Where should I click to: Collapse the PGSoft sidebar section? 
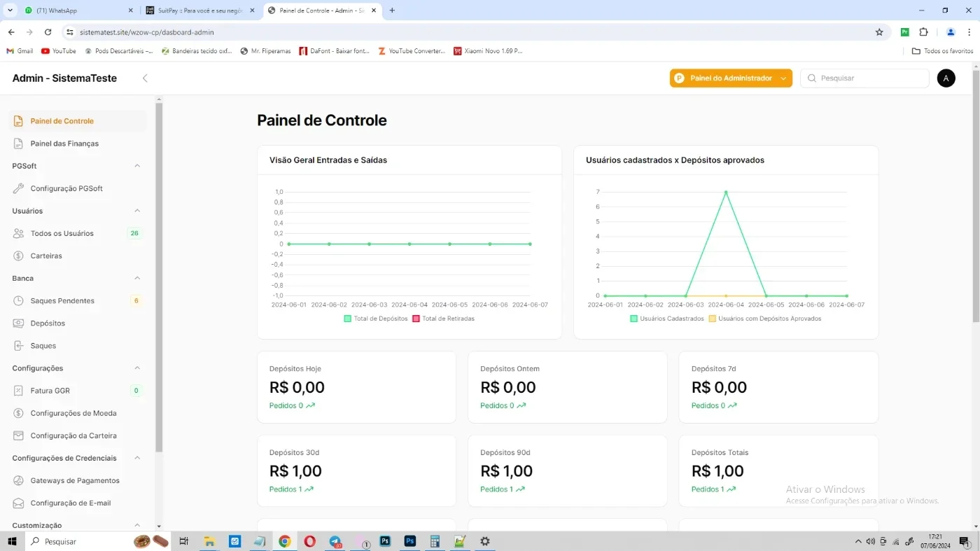pos(137,166)
